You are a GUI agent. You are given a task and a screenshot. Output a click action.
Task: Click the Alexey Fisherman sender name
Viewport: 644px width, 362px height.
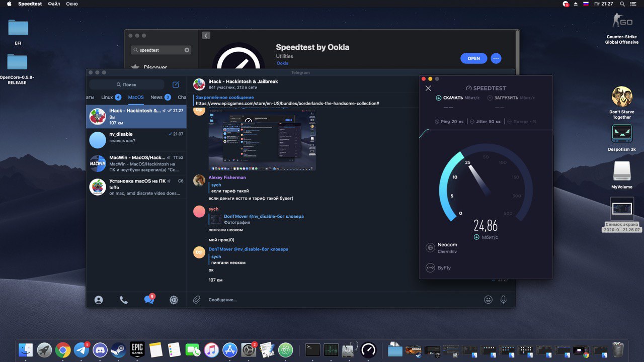click(227, 177)
